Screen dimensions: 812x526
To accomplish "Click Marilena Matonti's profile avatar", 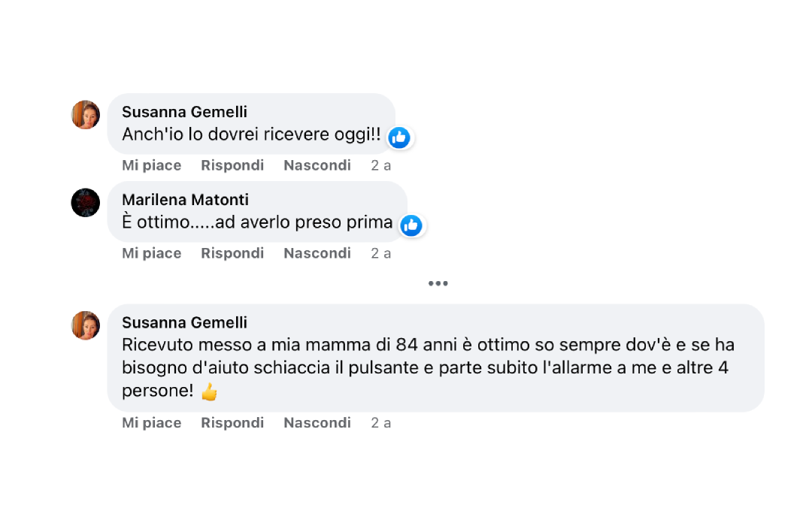I will click(x=86, y=203).
